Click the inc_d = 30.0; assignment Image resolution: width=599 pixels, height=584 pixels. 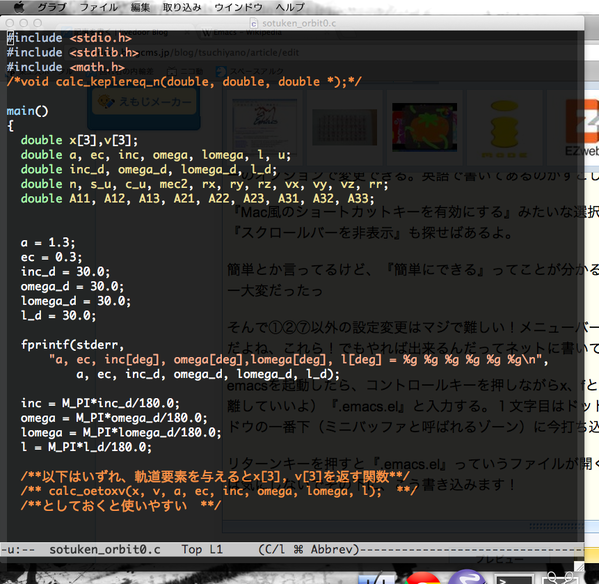tap(65, 272)
